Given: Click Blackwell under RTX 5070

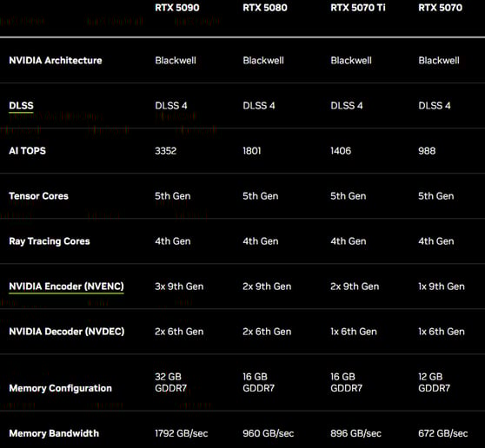Looking at the screenshot, I should (x=439, y=60).
